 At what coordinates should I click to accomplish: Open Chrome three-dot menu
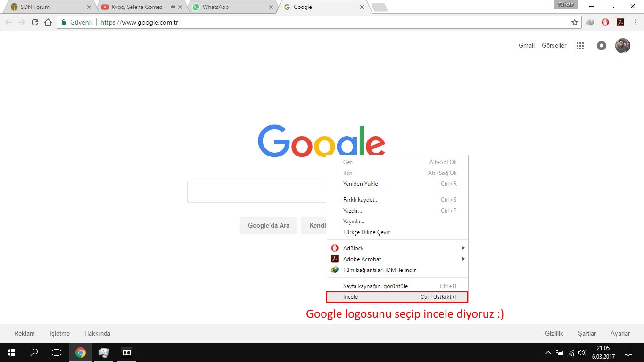click(x=635, y=22)
